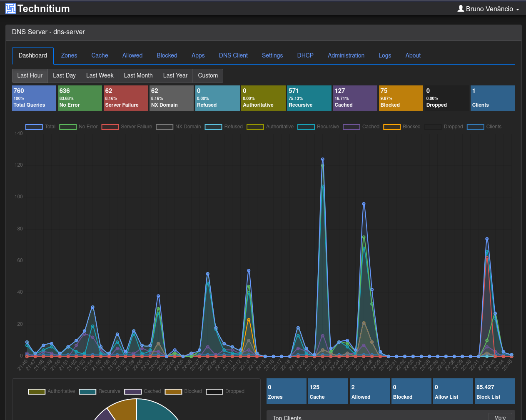This screenshot has height=420, width=526.
Task: Open the Administration tab
Action: click(346, 55)
